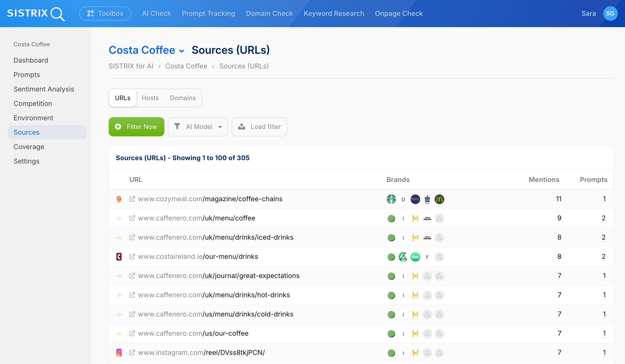The width and height of the screenshot is (625, 364).
Task: Open external link icon for cold-drinks URL
Action: tap(132, 314)
